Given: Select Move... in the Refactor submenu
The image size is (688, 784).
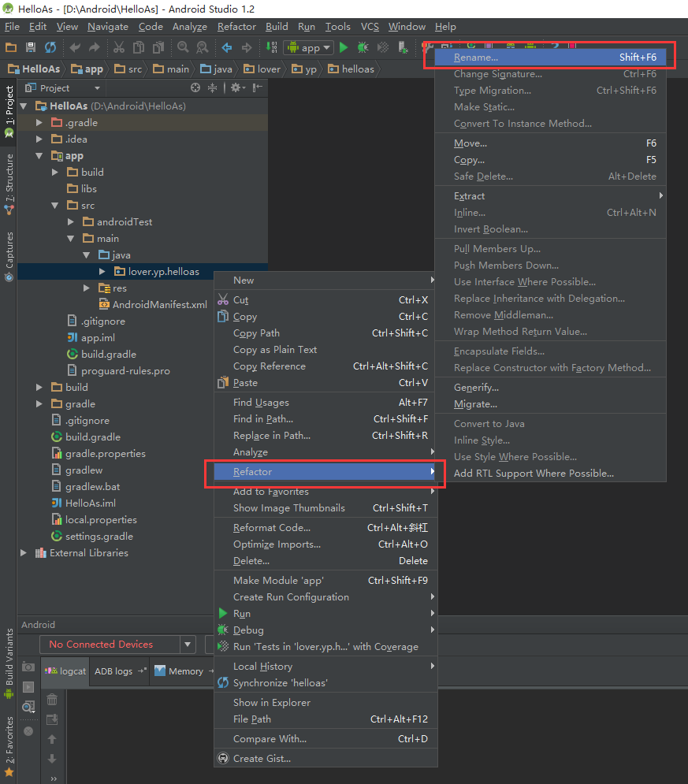Looking at the screenshot, I should (550, 143).
